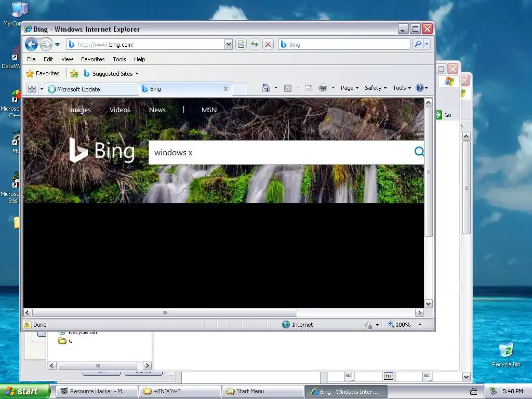This screenshot has height=399, width=532.
Task: Click the horizontal scrollbar right arrow
Action: (419, 312)
